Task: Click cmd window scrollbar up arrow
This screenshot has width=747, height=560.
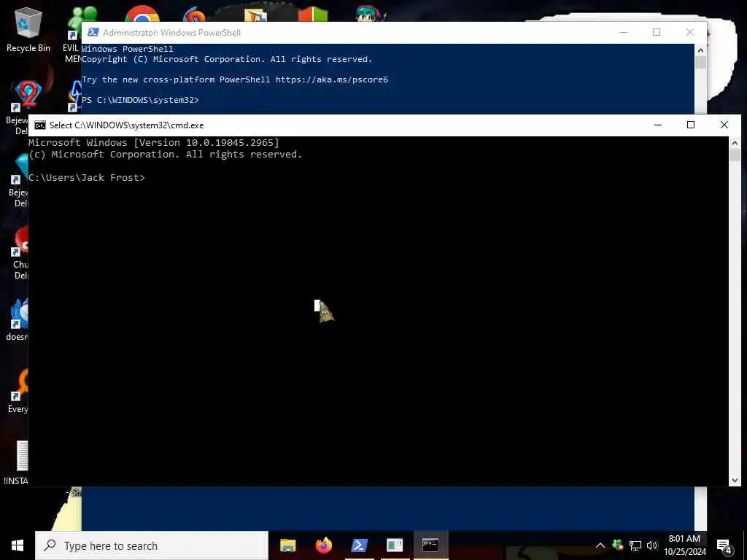Action: [735, 142]
